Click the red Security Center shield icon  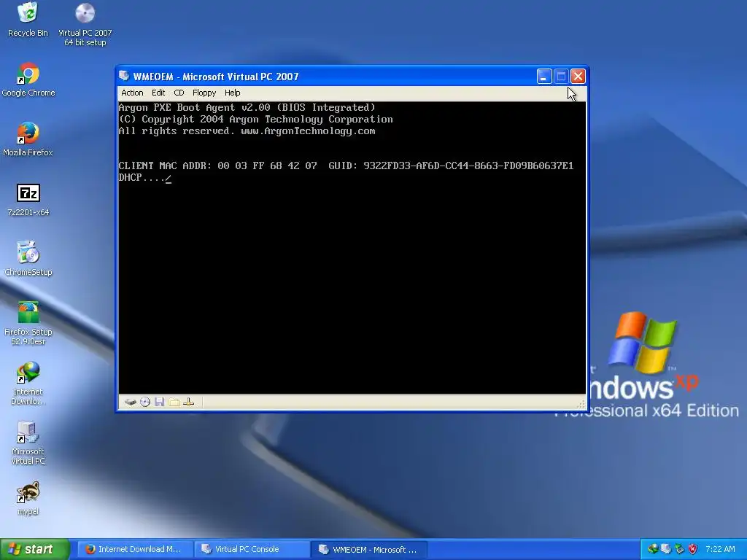[x=693, y=549]
